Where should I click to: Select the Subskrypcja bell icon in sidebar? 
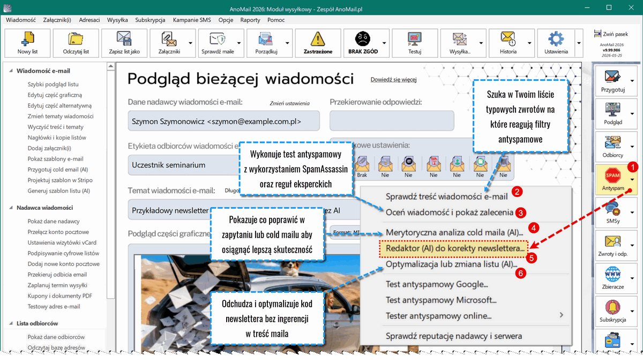(612, 308)
